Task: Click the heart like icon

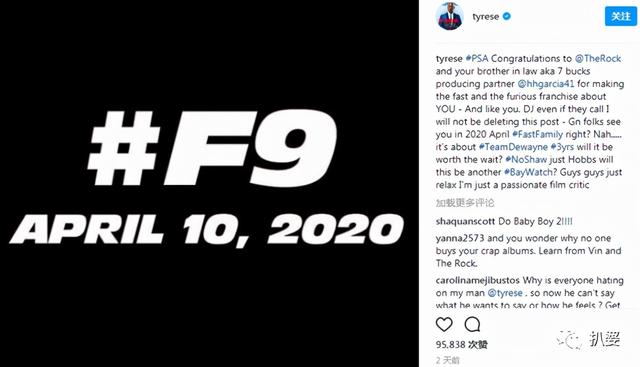Action: (444, 325)
